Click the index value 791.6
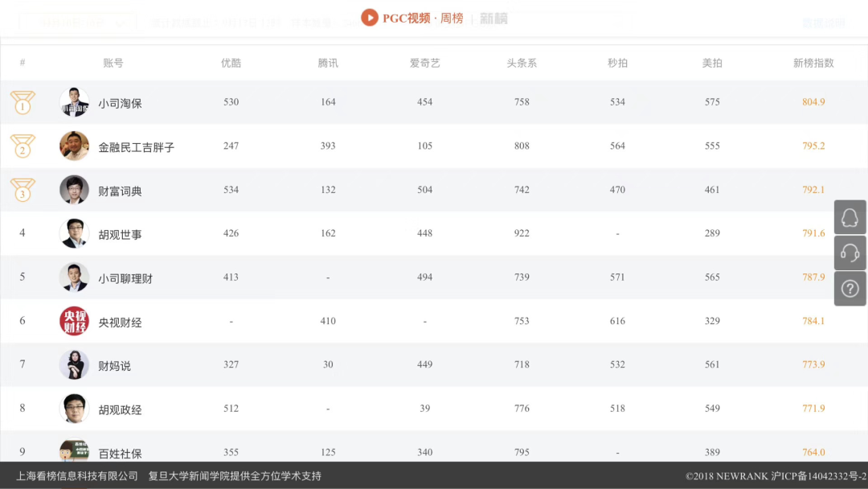The width and height of the screenshot is (868, 489). point(813,233)
